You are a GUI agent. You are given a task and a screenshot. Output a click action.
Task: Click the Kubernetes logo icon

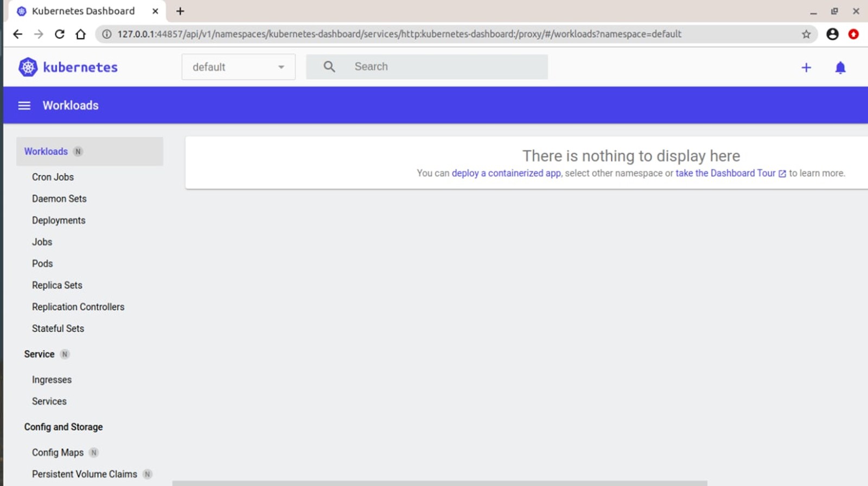tap(28, 67)
